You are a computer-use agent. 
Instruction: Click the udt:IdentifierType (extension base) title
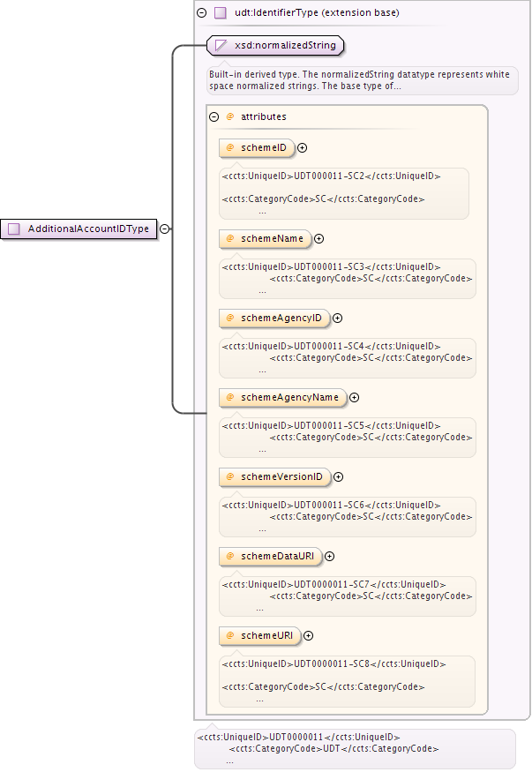coord(317,13)
